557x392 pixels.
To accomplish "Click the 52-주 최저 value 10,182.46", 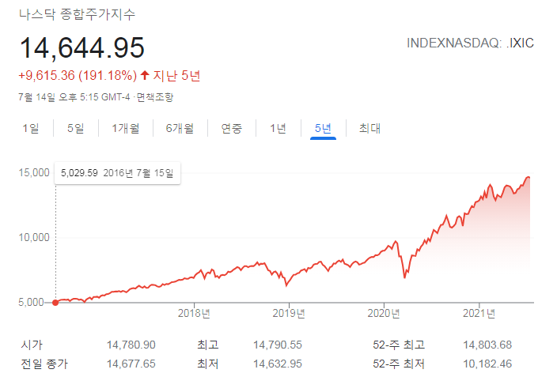I will [487, 364].
